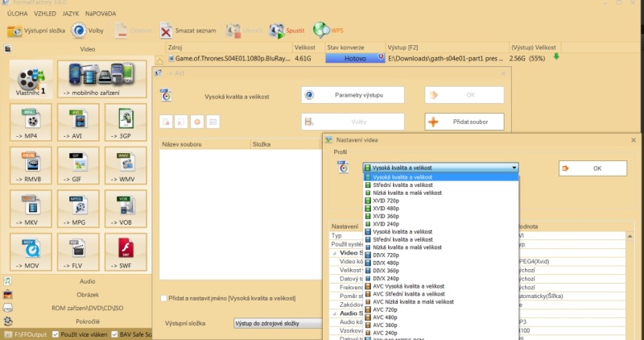This screenshot has height=340, width=644.
Task: Click Přidat soubor to add a file
Action: pos(464,122)
